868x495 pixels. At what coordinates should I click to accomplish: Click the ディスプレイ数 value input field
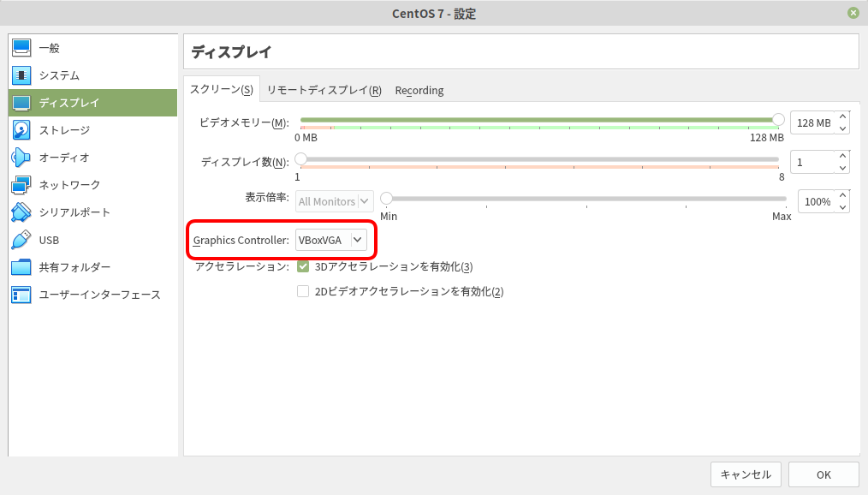[813, 161]
